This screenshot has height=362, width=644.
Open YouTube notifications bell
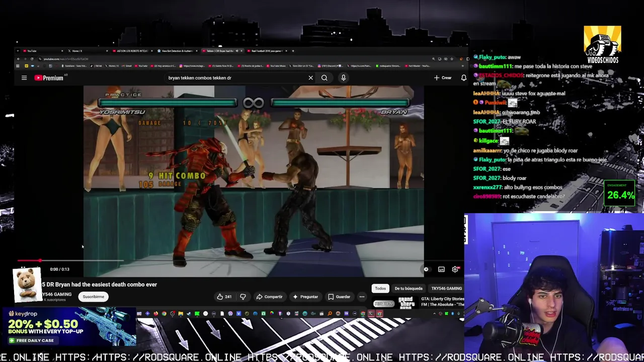coord(463,78)
